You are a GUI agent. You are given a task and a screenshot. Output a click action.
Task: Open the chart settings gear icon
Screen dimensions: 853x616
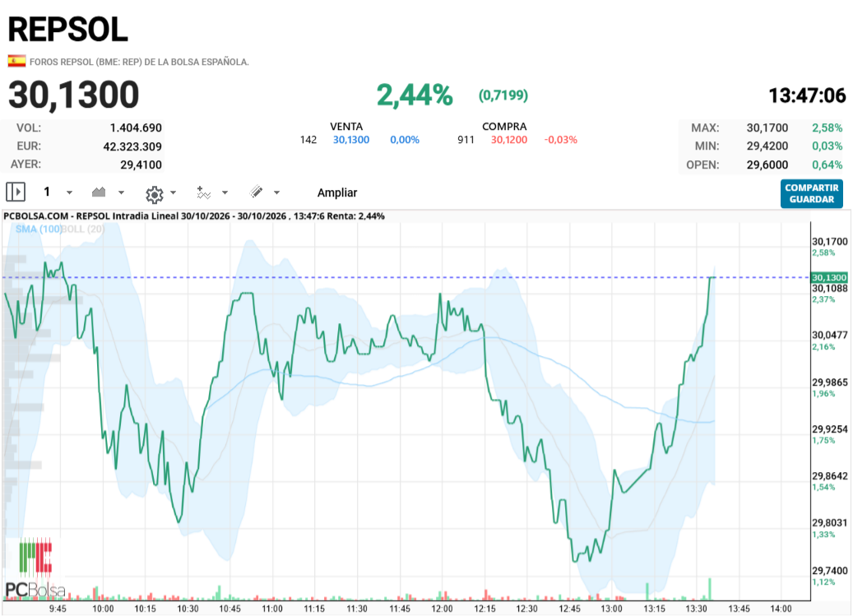(155, 193)
